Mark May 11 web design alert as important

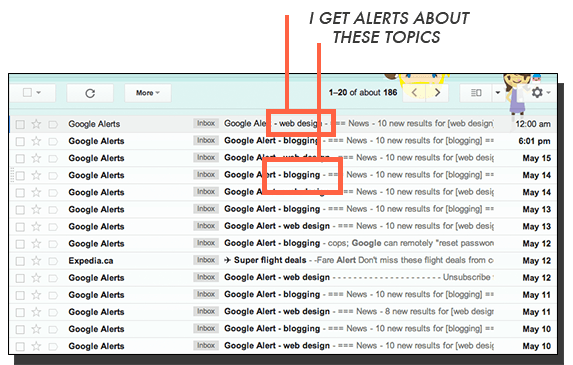point(53,312)
